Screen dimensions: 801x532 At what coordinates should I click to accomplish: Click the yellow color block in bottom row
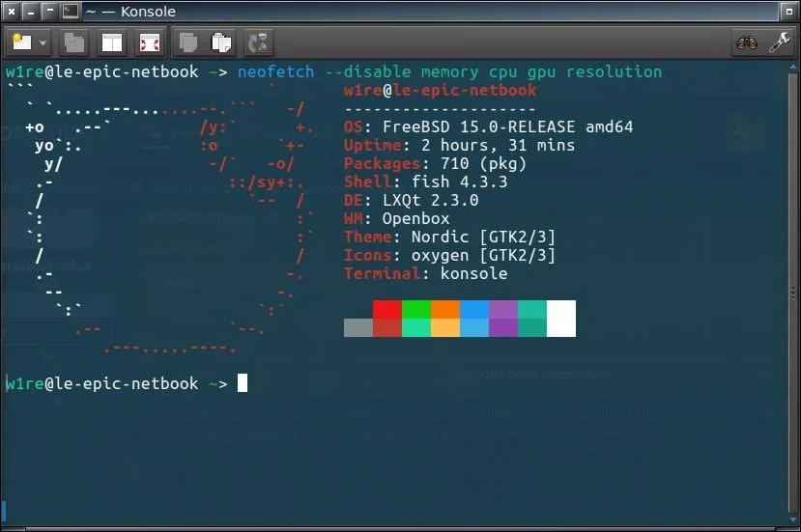[x=445, y=327]
